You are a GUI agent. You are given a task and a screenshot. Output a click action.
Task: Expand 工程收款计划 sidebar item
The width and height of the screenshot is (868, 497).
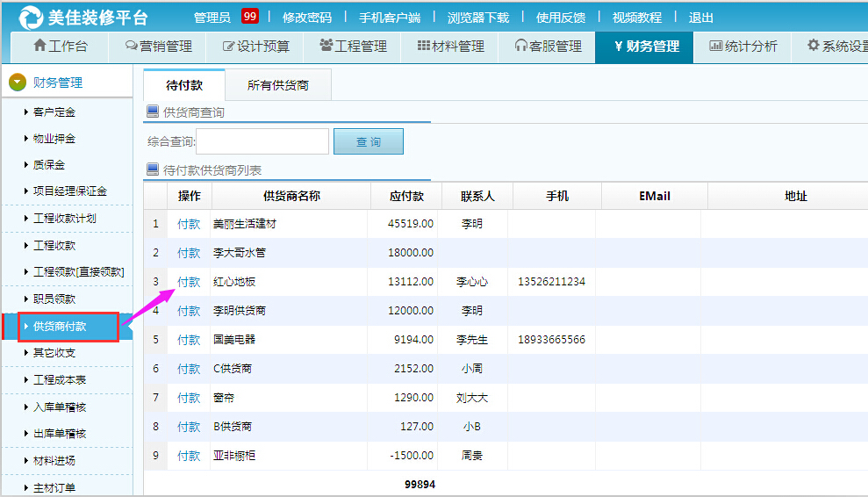click(64, 219)
